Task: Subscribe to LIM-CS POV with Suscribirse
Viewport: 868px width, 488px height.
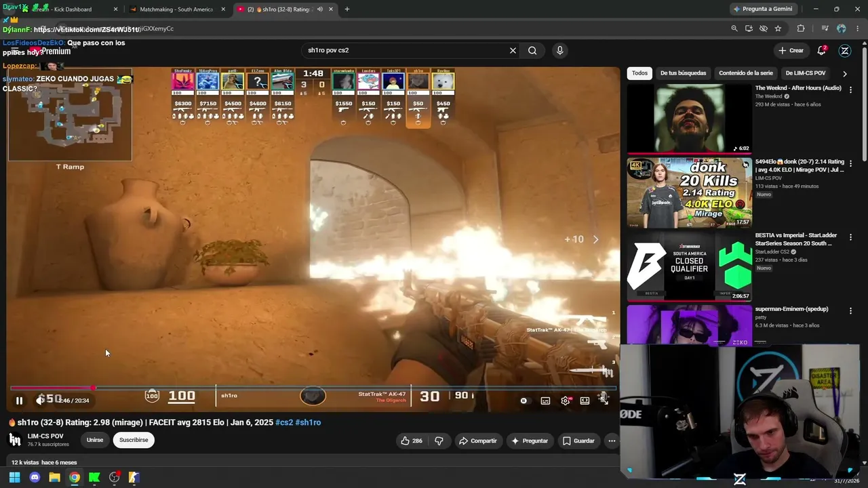Action: 134,440
